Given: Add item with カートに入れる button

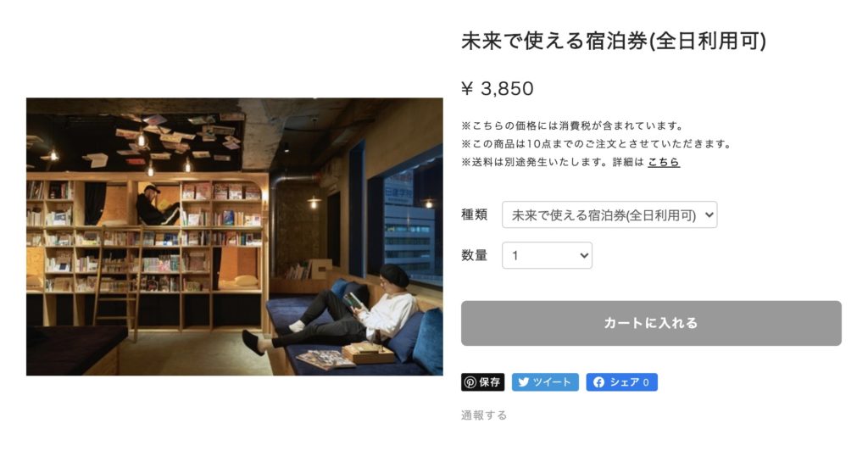Looking at the screenshot, I should (651, 323).
